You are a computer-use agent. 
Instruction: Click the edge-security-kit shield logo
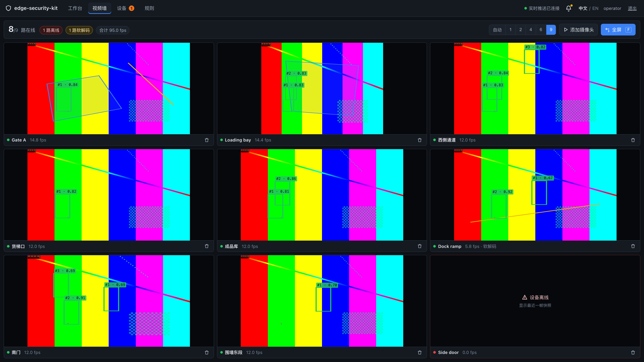click(8, 8)
